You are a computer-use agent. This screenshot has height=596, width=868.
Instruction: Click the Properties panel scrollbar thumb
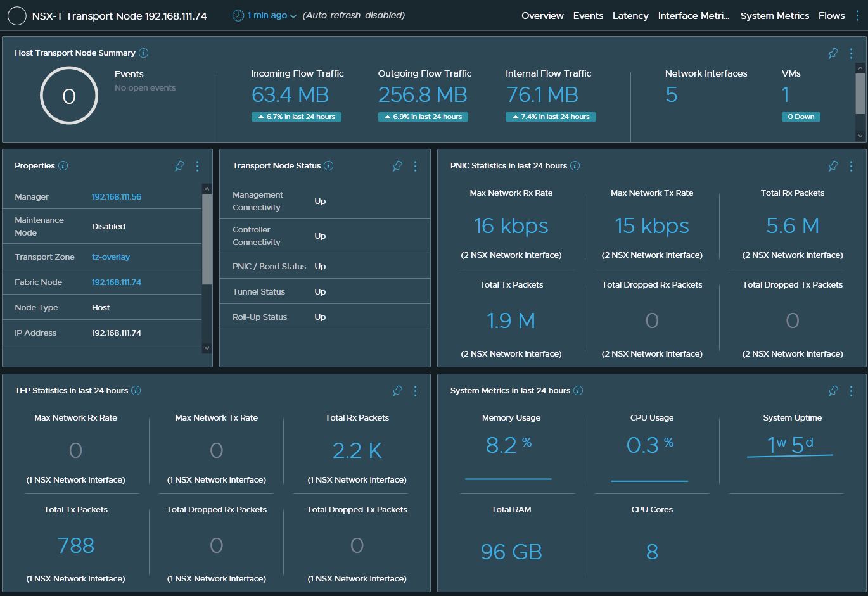[207, 239]
